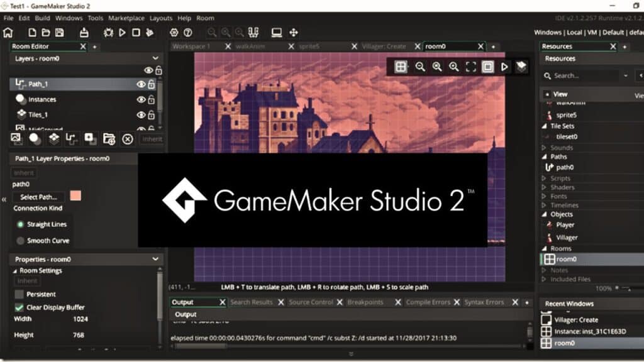The height and width of the screenshot is (362, 644).
Task: Delete the selected layer with the X circle icon
Action: pyautogui.click(x=128, y=139)
